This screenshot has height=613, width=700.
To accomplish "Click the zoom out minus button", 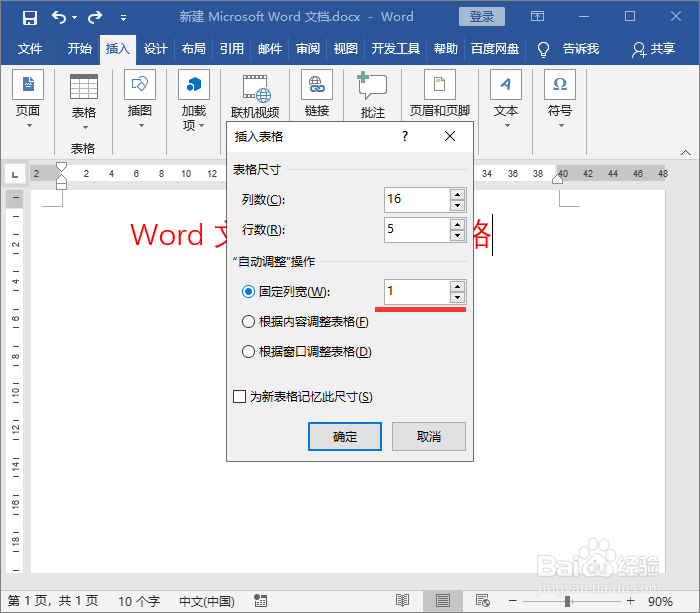I will point(512,601).
